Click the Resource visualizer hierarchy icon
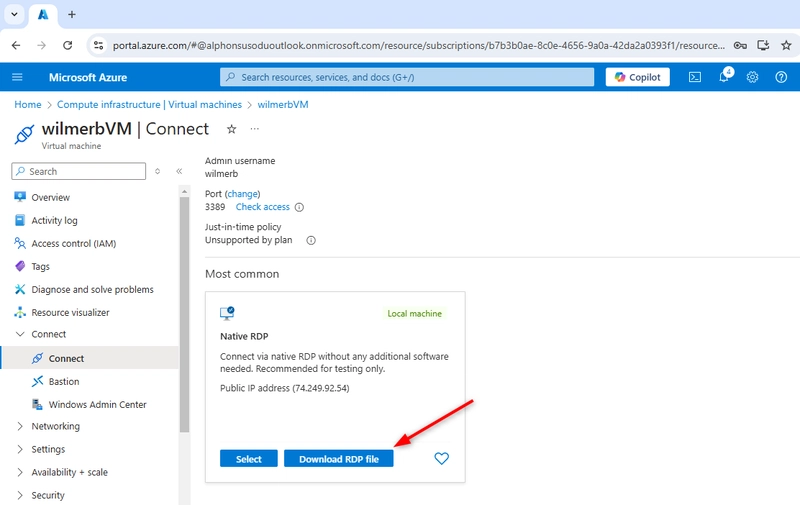Image resolution: width=800 pixels, height=505 pixels. click(x=20, y=312)
